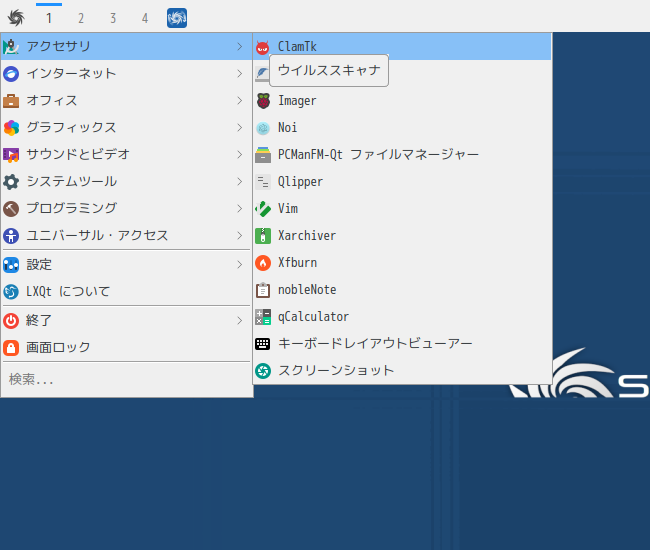The width and height of the screenshot is (650, 550).
Task: Expand the プログラミング submenu arrow
Action: (240, 208)
